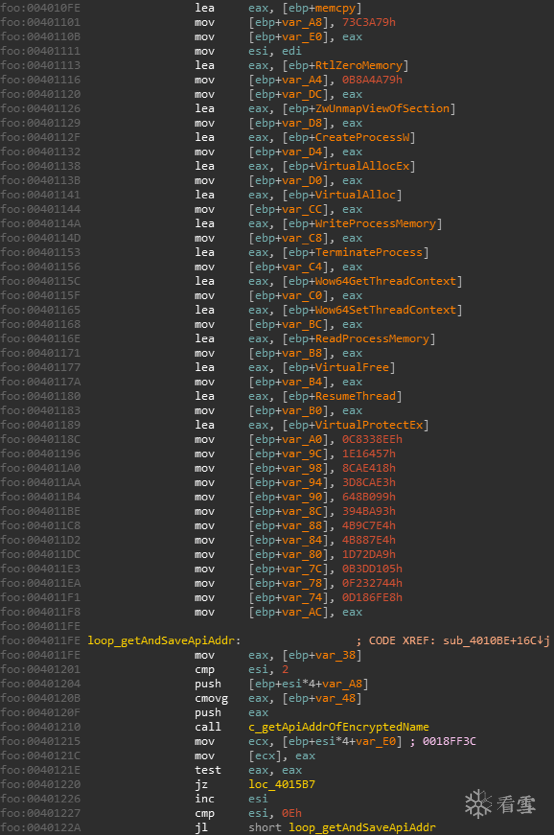The image size is (554, 835).
Task: Click Wow64GetThreadContext variable
Action: point(386,281)
